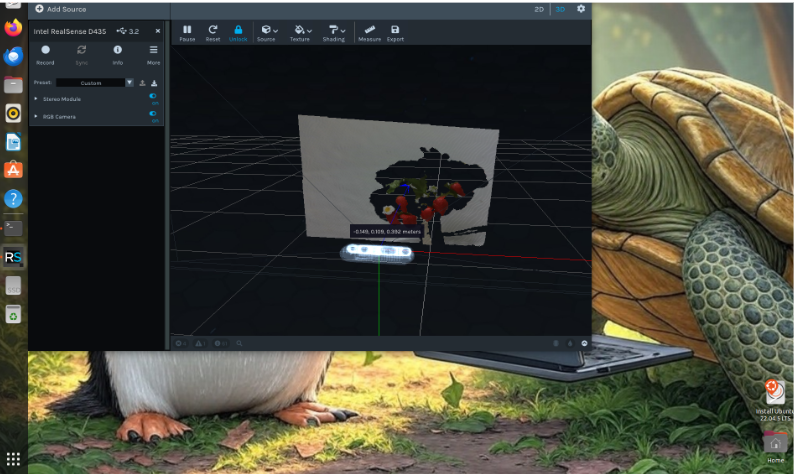Show info messages count in status bar
Image resolution: width=798 pixels, height=474 pixels.
pyautogui.click(x=220, y=344)
